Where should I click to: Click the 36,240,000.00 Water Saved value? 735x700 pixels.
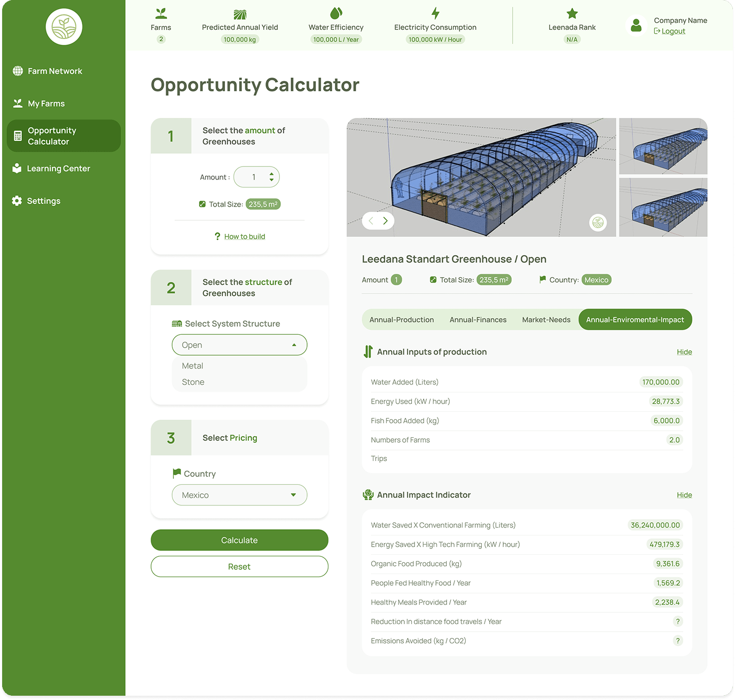655,525
